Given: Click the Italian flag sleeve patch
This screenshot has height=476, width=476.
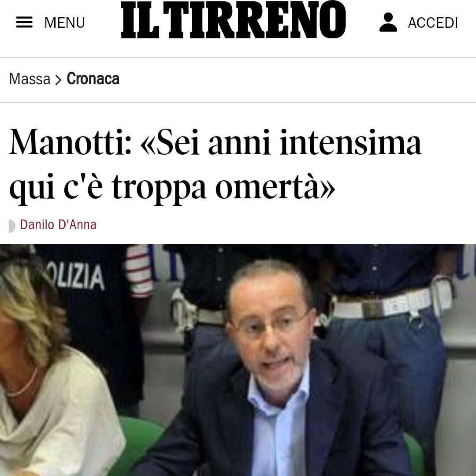Looking at the screenshot, I should pos(139,271).
